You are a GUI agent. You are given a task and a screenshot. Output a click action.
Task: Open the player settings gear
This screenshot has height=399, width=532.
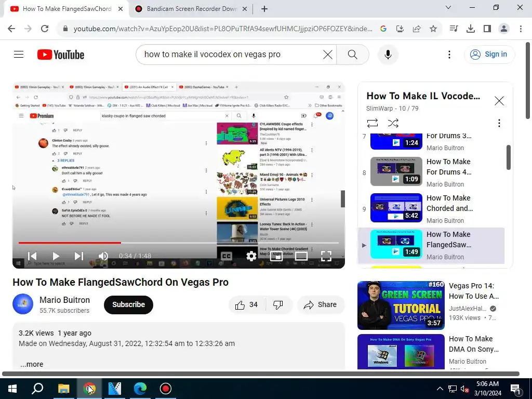251,256
